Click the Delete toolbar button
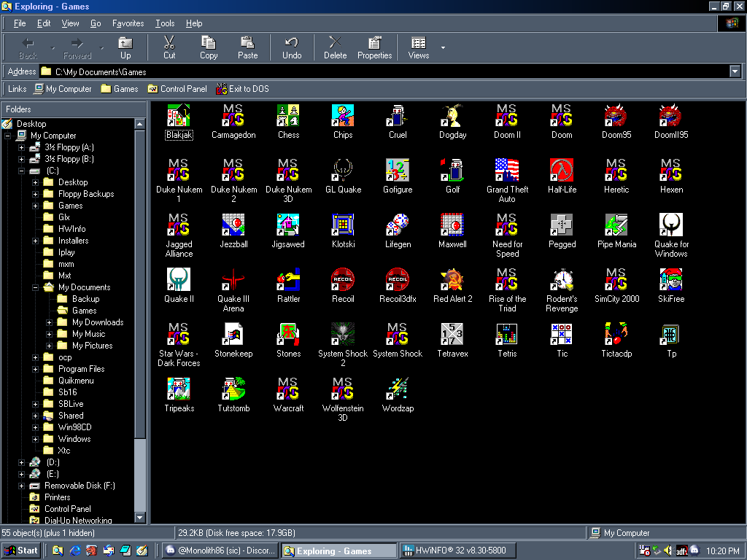This screenshot has height=560, width=747. point(335,47)
